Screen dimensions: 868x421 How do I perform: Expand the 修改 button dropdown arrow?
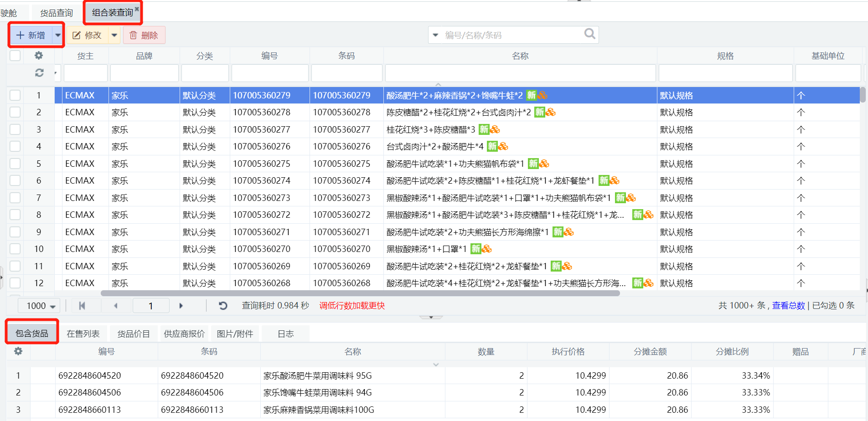tap(114, 35)
